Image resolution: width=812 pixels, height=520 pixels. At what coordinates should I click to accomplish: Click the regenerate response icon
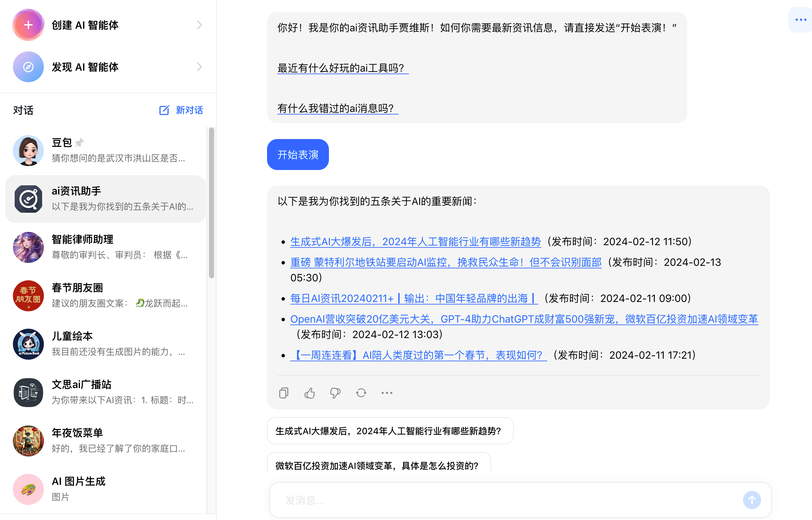point(361,393)
